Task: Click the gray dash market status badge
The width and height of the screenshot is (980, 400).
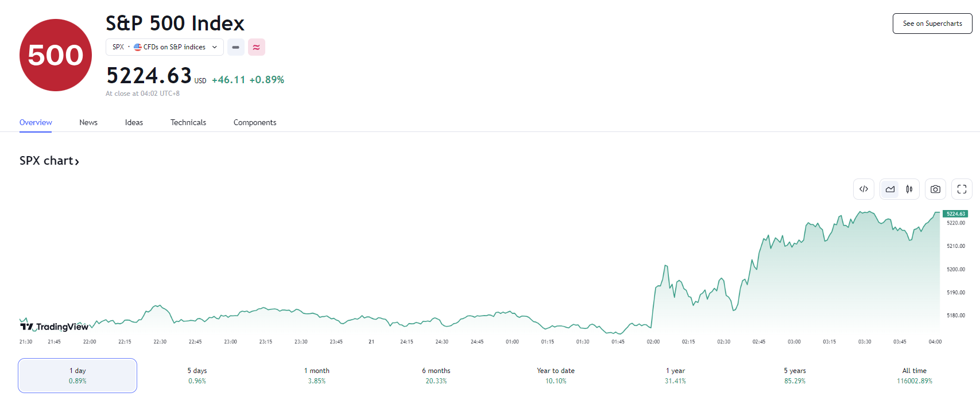Action: (235, 47)
